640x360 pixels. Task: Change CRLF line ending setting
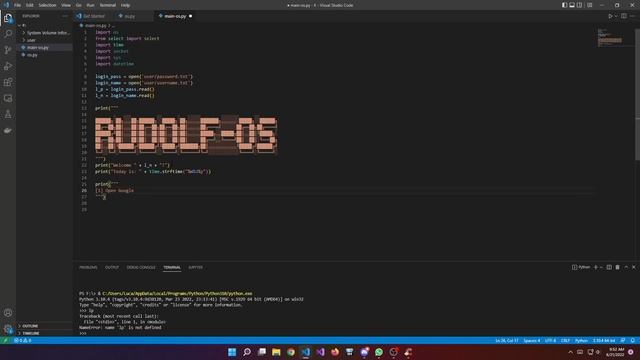coord(565,340)
